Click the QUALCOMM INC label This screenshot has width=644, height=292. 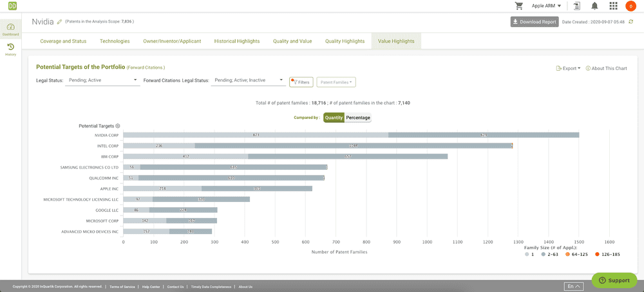coord(104,178)
